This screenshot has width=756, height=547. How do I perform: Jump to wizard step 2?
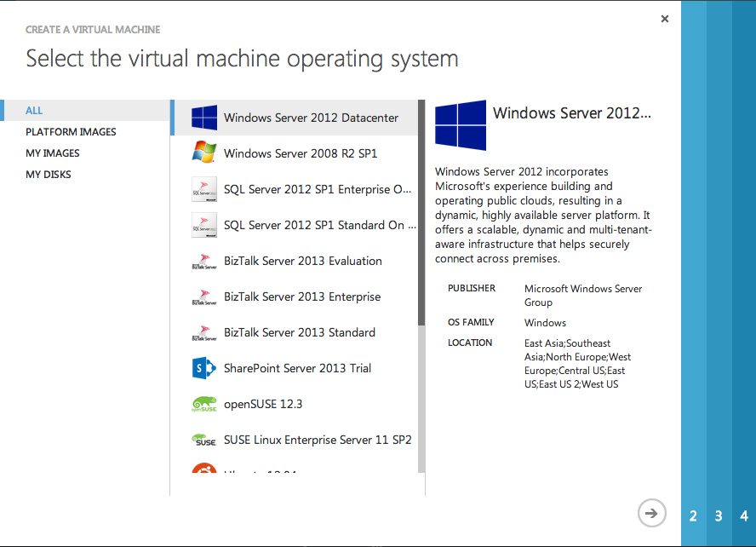click(x=693, y=515)
